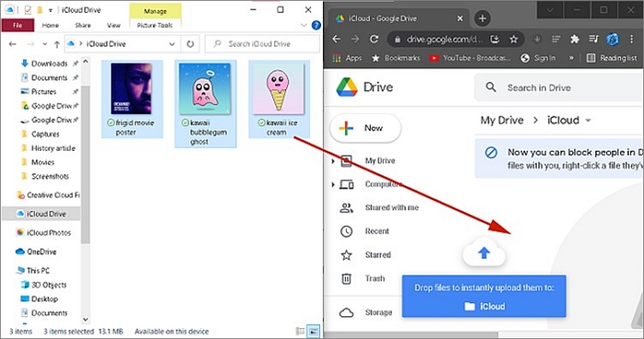Click the Chrome profile avatar

tap(613, 40)
